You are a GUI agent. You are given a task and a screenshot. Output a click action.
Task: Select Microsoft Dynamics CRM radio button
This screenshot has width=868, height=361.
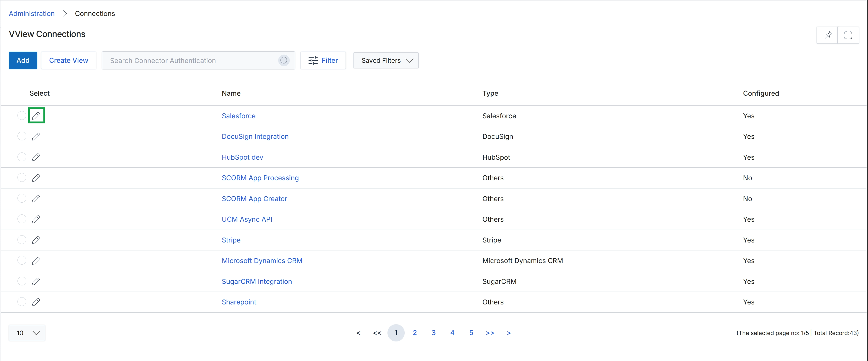pyautogui.click(x=22, y=260)
